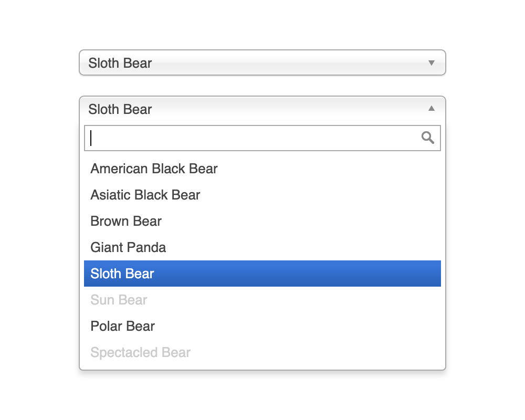This screenshot has width=525, height=420.
Task: Pick Brown Bear in the options list
Action: pyautogui.click(x=126, y=221)
